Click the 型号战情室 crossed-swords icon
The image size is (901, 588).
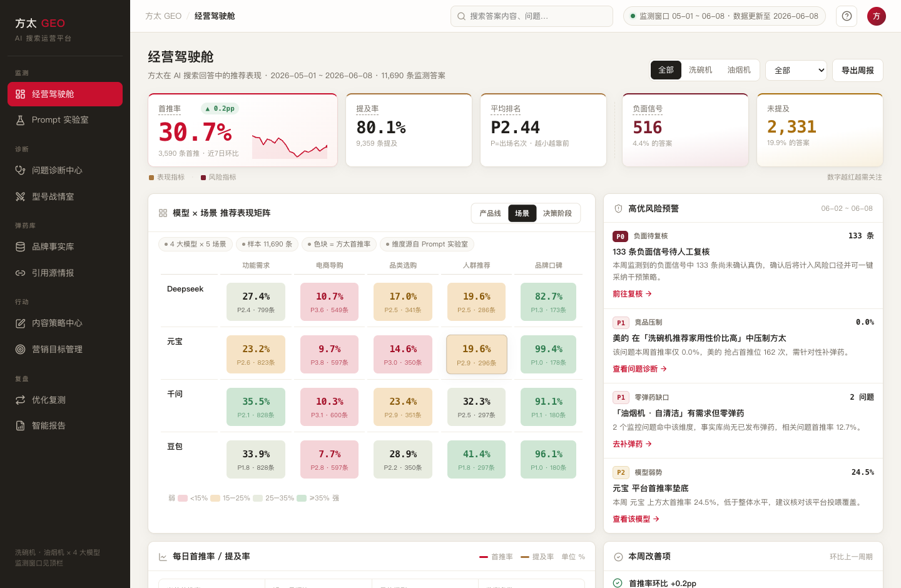(x=20, y=196)
